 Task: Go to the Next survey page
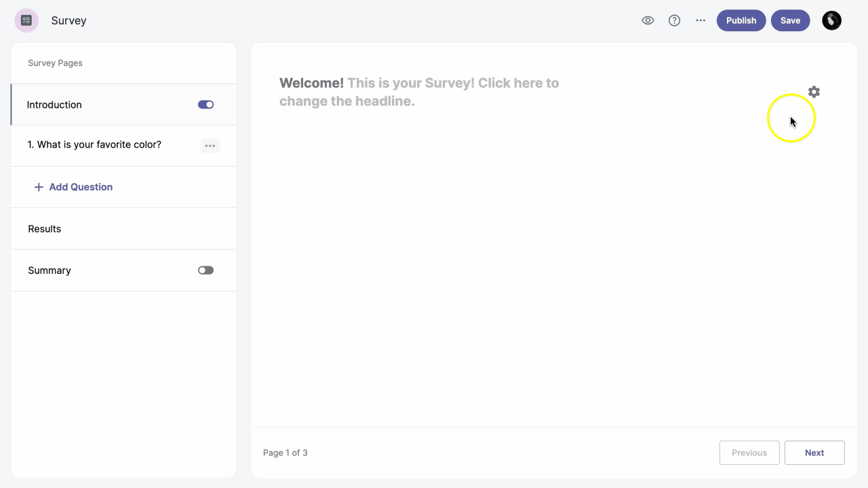(814, 453)
